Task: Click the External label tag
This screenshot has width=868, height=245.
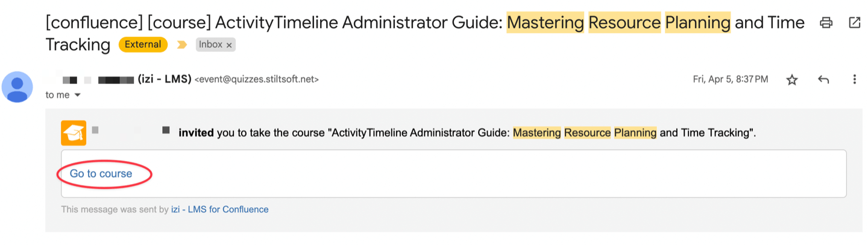Action: (x=145, y=45)
